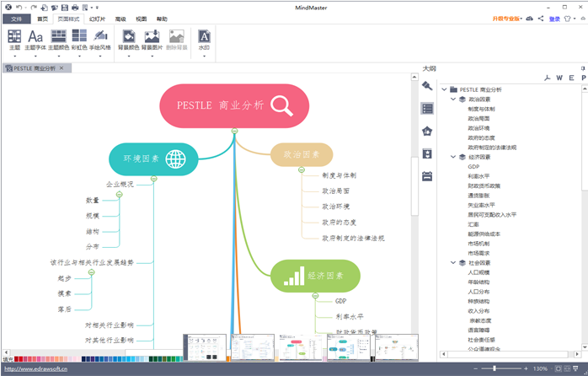Pick the dark navy swatch in fill bar

coord(83,359)
